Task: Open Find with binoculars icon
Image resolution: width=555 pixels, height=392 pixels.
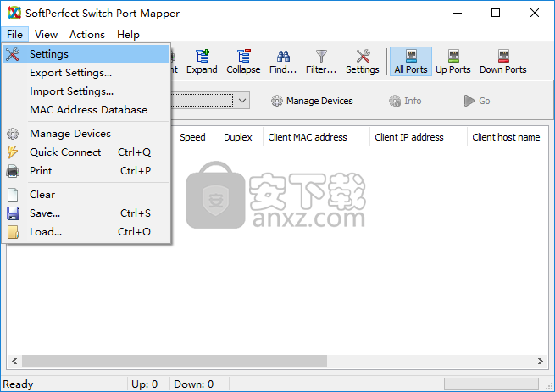Action: tap(283, 62)
